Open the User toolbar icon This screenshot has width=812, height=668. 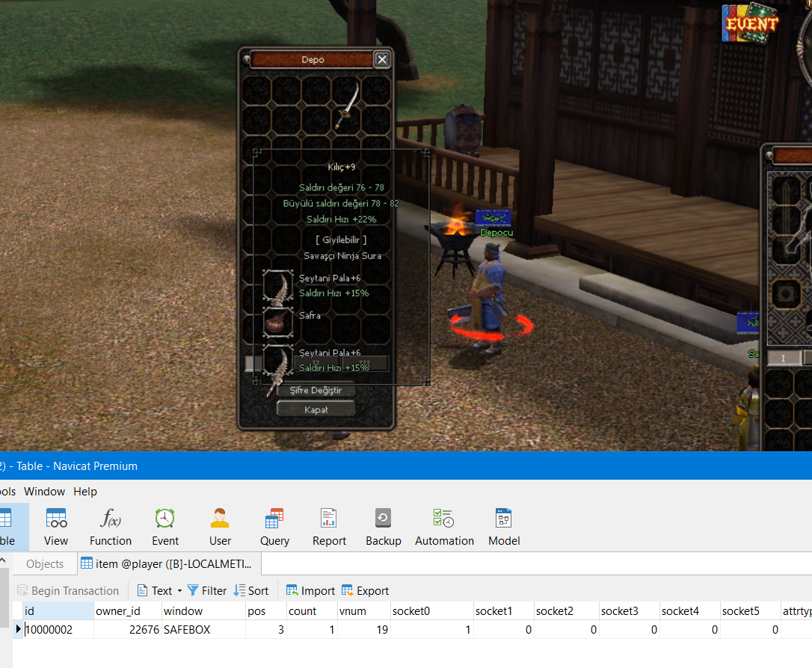(220, 527)
